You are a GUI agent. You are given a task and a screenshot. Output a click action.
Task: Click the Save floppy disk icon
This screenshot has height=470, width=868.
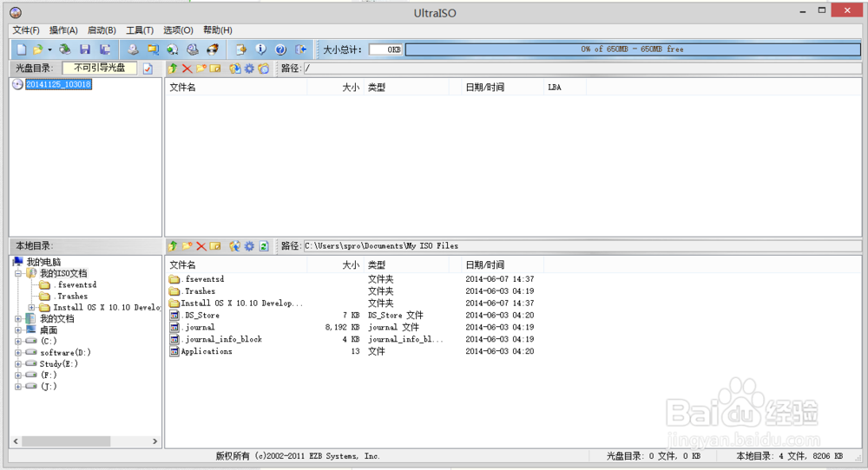[x=85, y=49]
